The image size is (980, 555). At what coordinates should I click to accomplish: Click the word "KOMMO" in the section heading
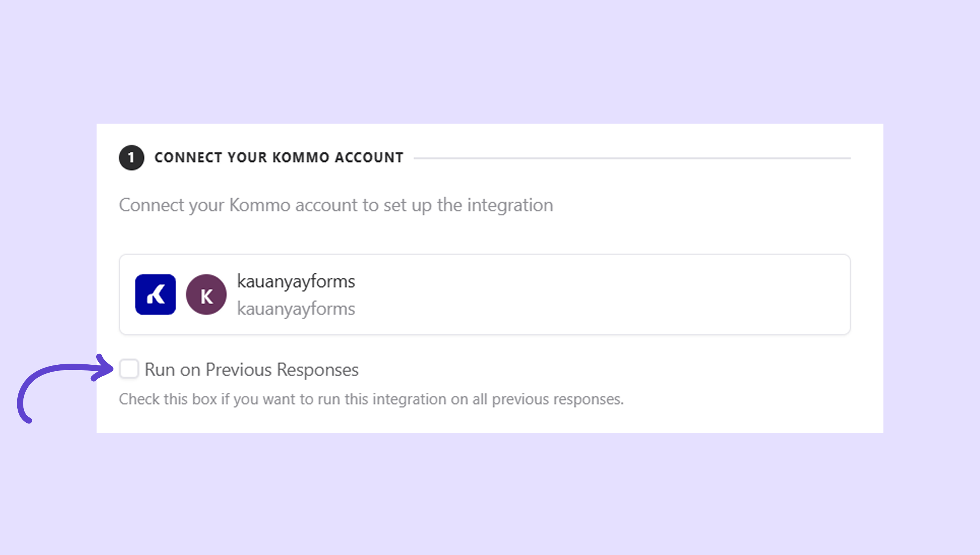[300, 157]
